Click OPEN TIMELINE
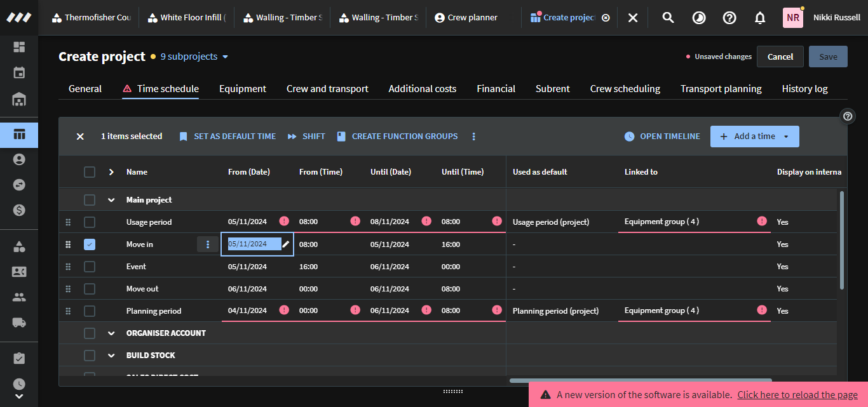 (x=662, y=137)
